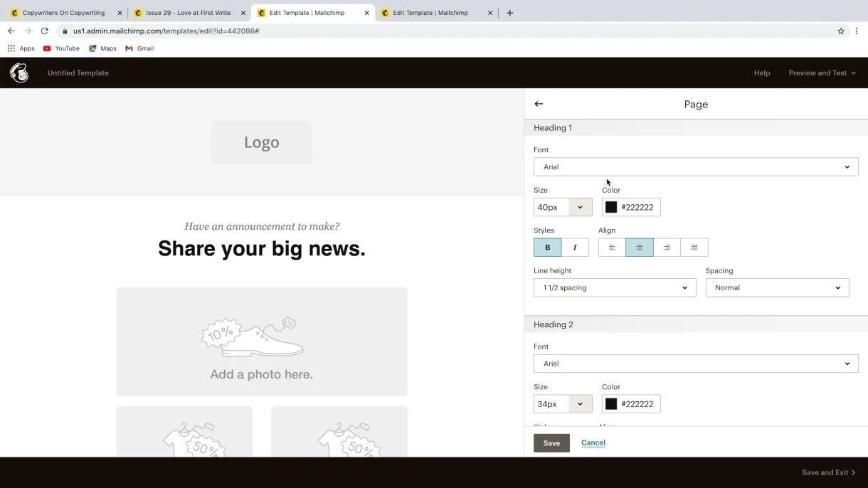Open Maps bookmark

(x=102, y=48)
